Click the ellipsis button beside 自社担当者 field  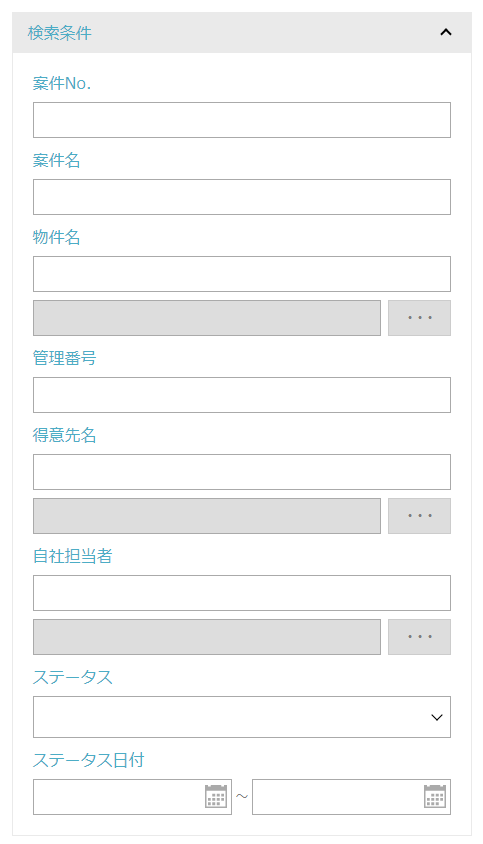click(419, 637)
